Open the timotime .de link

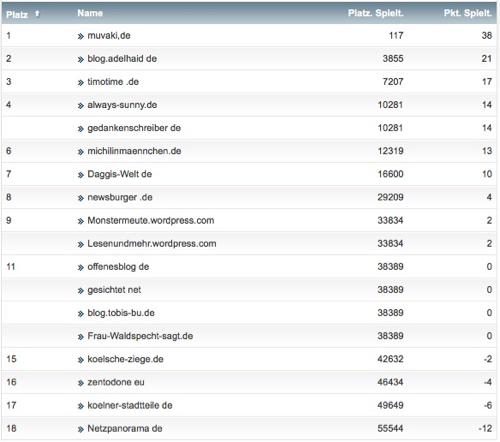[x=113, y=82]
